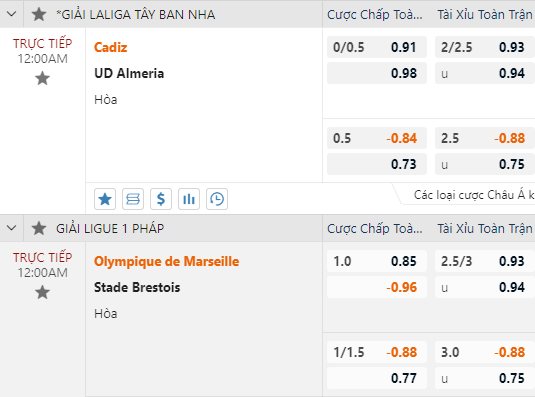Click the dollar sign icon in Cadiz match toolbar
Viewport: 535px width, 397px height.
[x=161, y=199]
